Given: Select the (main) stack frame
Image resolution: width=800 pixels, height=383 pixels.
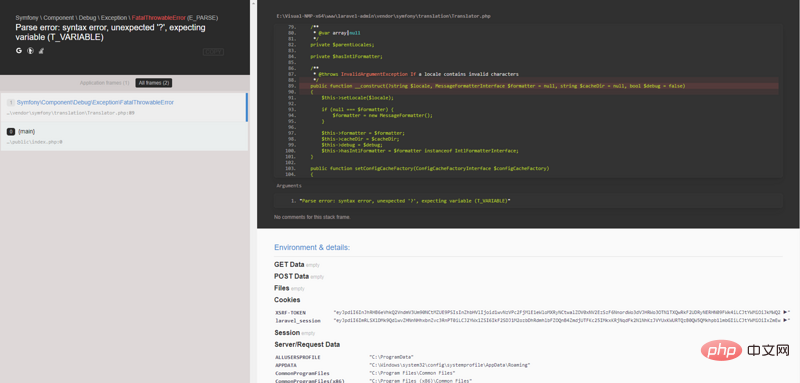Looking at the screenshot, I should click(x=124, y=136).
